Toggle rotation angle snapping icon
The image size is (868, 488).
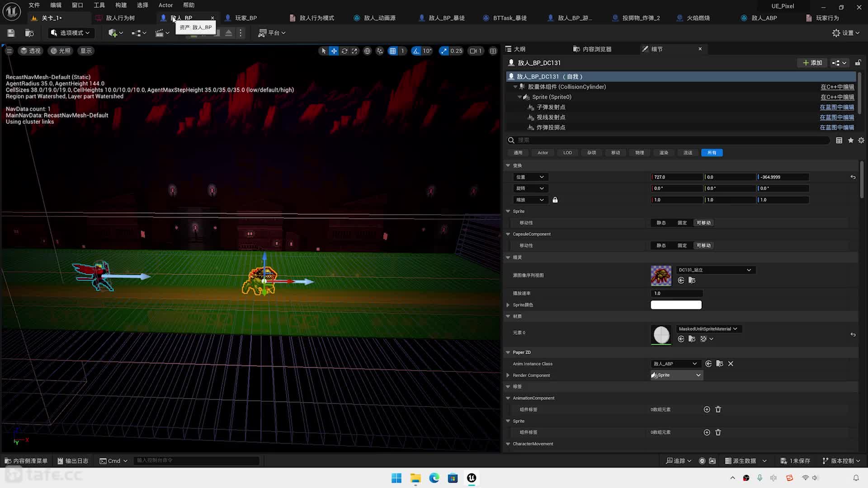[x=416, y=51]
